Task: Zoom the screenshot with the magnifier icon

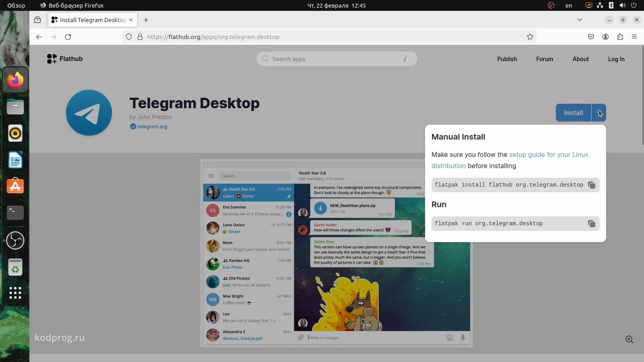Action: tap(629, 339)
